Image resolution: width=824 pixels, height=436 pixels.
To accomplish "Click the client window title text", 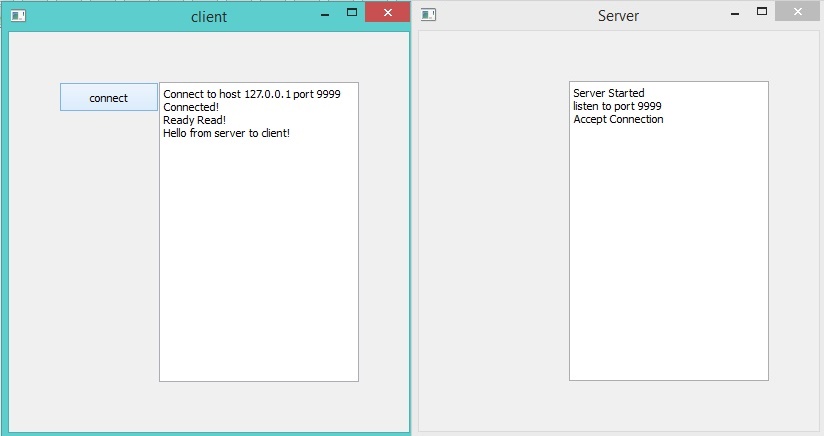I will click(x=208, y=16).
